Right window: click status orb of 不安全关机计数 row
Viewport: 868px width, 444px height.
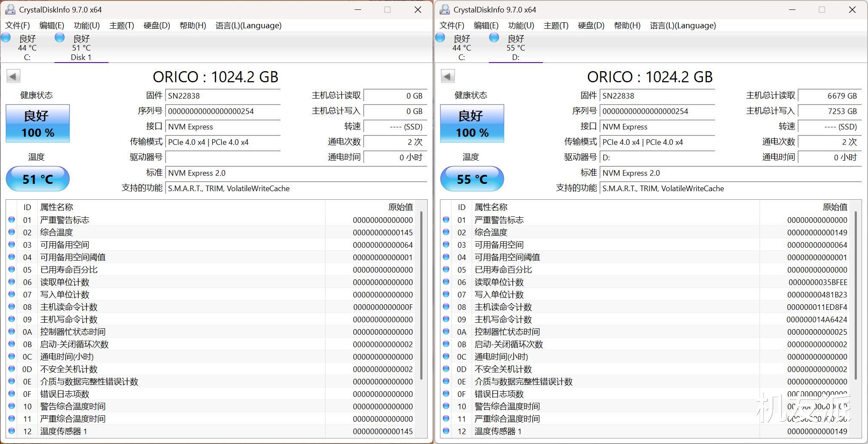tap(446, 369)
